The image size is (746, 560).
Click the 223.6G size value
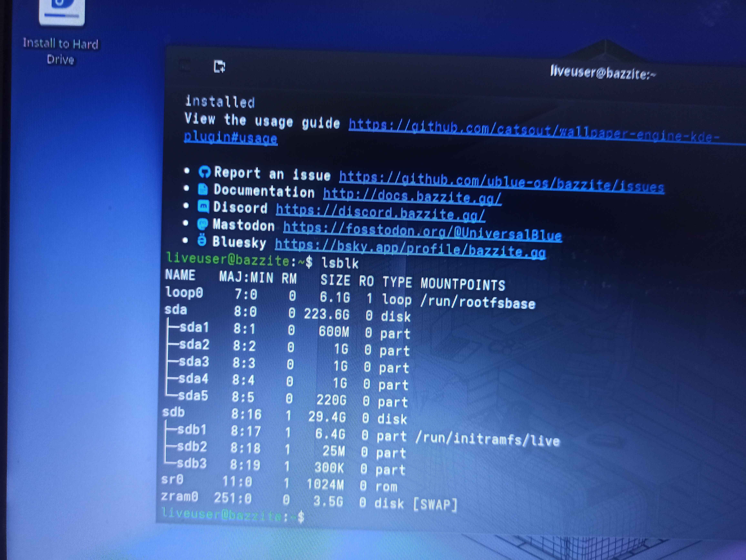327,314
